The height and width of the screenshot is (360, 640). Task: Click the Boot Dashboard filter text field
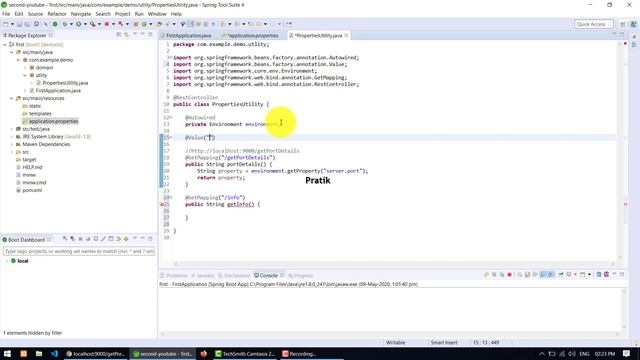[78, 251]
